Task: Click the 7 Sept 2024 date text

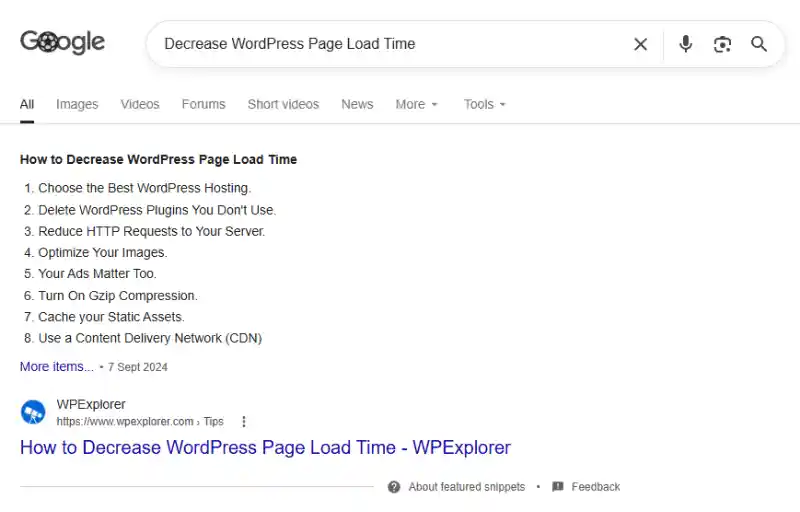Action: [138, 367]
